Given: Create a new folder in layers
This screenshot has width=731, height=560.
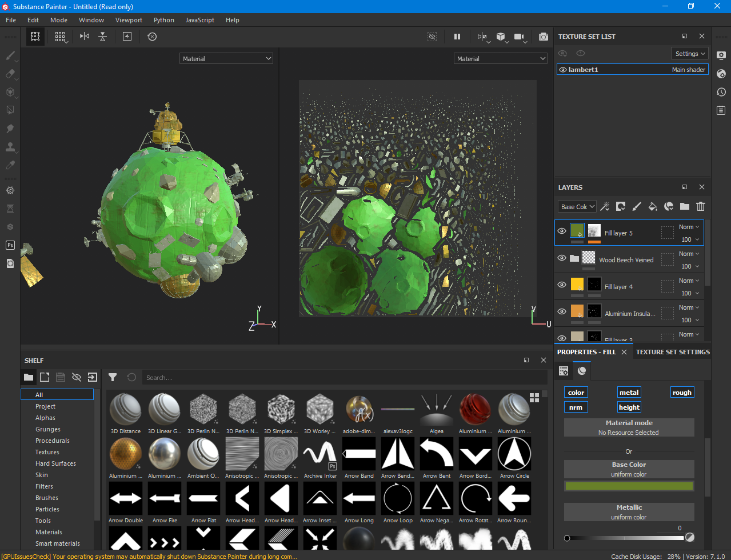Looking at the screenshot, I should (685, 207).
